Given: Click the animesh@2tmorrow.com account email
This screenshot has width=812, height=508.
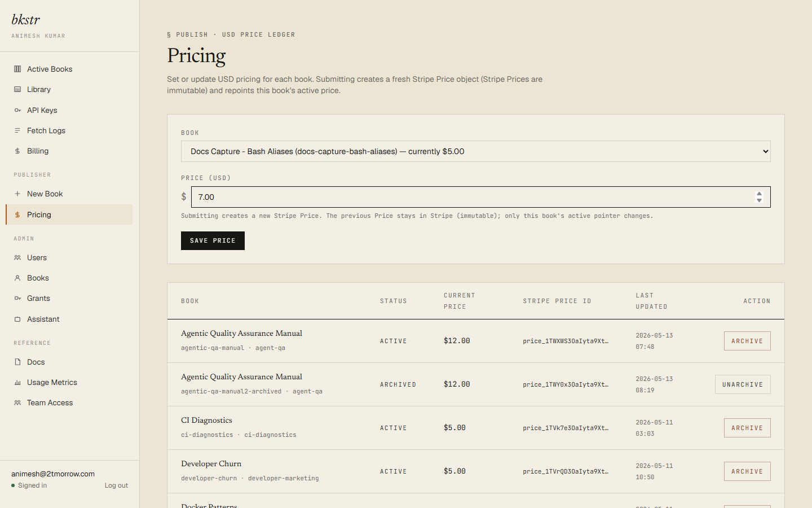Looking at the screenshot, I should coord(53,474).
